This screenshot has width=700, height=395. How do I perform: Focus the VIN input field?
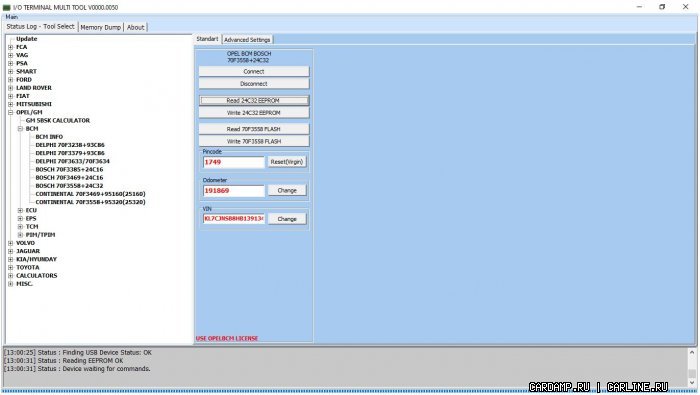point(234,219)
